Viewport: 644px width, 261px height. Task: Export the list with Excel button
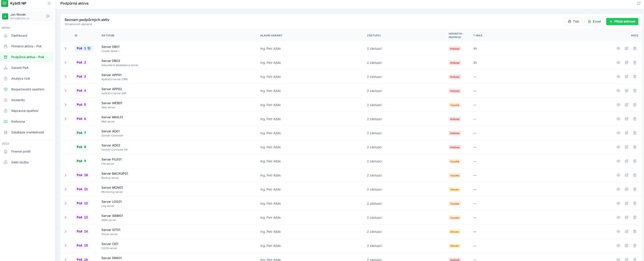click(594, 22)
